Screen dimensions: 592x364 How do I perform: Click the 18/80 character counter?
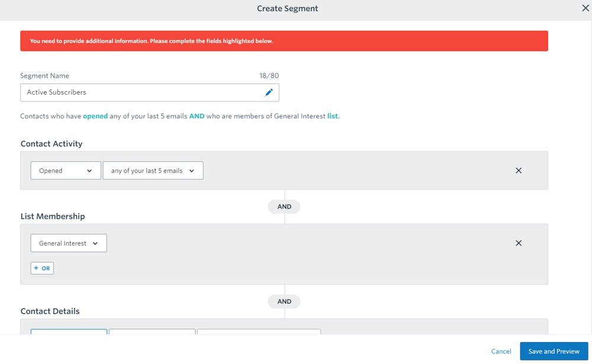pyautogui.click(x=269, y=76)
